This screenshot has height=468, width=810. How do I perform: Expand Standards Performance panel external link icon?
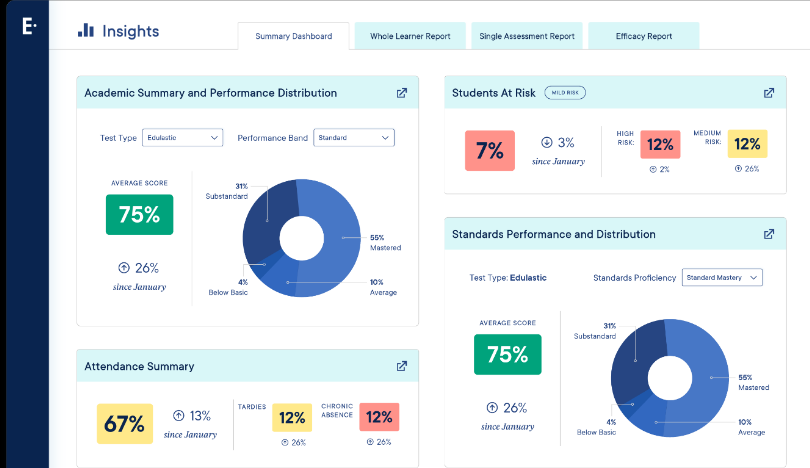pos(769,234)
